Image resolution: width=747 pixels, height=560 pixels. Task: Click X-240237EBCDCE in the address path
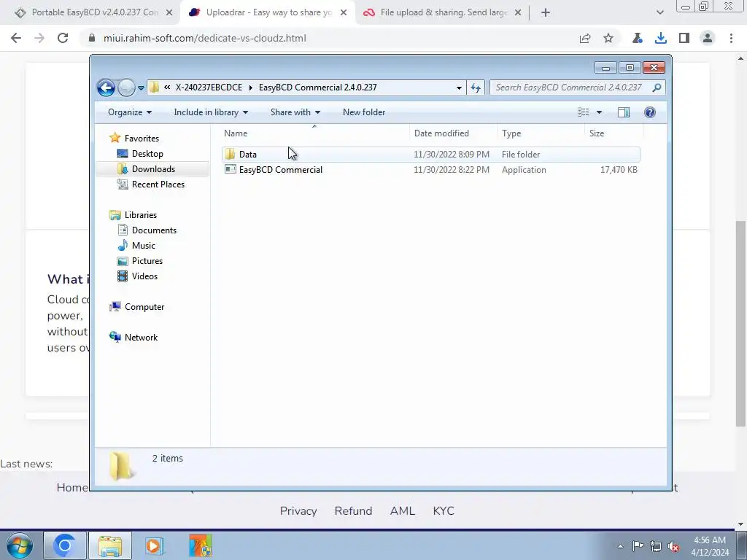pyautogui.click(x=209, y=87)
